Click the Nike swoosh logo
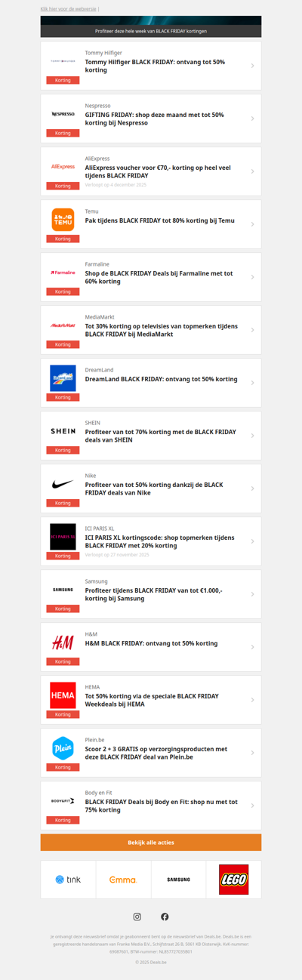Viewport: 302px width, 980px height. pos(63,484)
